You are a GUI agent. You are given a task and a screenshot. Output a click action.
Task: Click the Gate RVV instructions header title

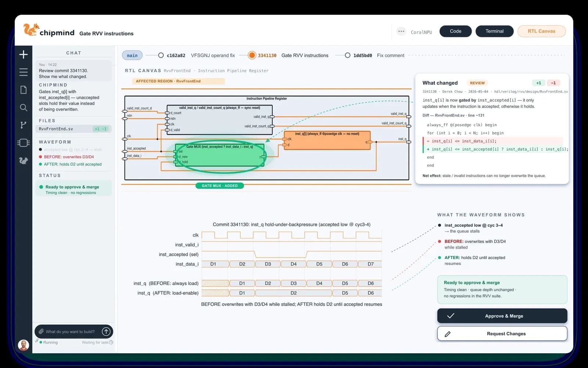click(106, 33)
